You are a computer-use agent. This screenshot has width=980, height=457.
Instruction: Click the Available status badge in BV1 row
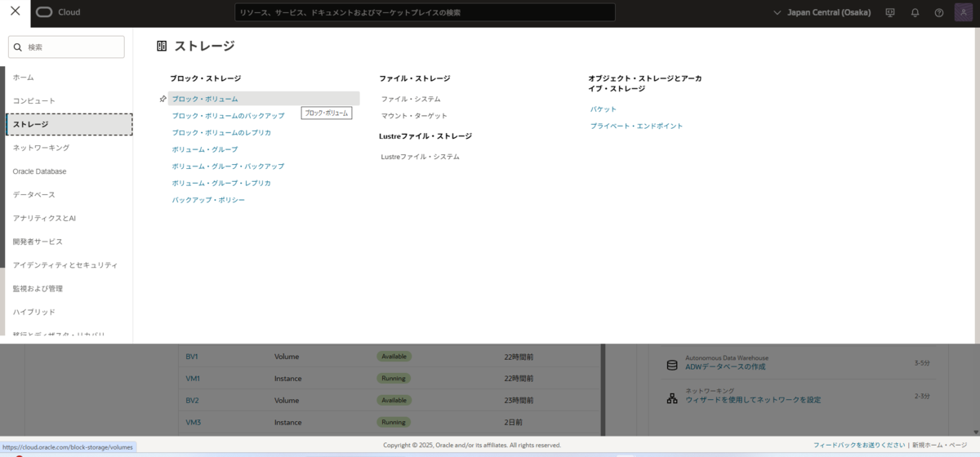394,357
